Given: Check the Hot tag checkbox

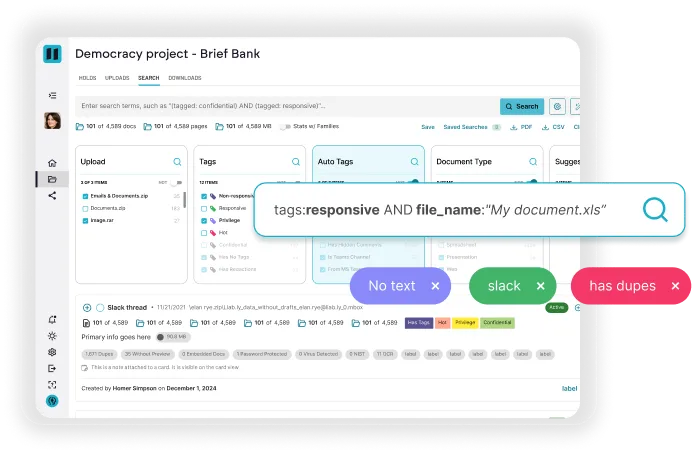Looking at the screenshot, I should point(204,233).
